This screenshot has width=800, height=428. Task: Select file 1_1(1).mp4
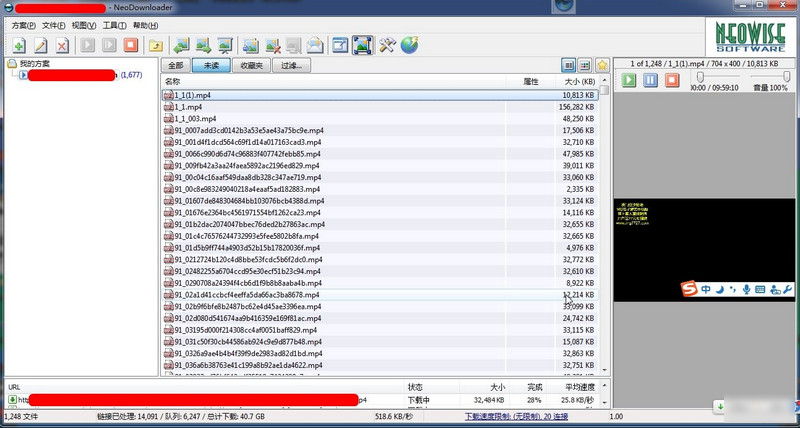[380, 95]
